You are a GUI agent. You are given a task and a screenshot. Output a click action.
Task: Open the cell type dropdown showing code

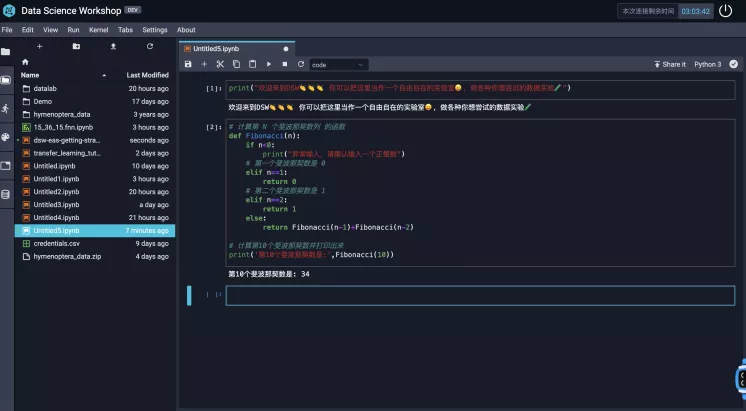click(x=338, y=65)
